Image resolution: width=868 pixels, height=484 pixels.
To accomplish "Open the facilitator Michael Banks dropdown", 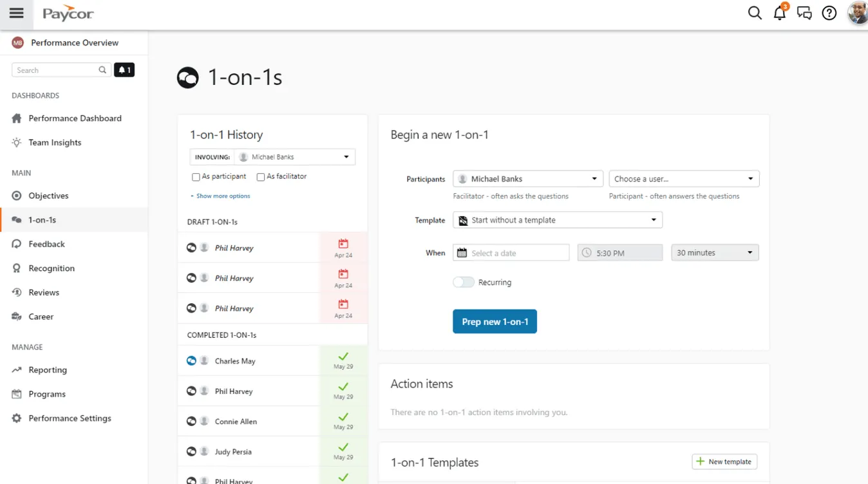I will coord(528,179).
